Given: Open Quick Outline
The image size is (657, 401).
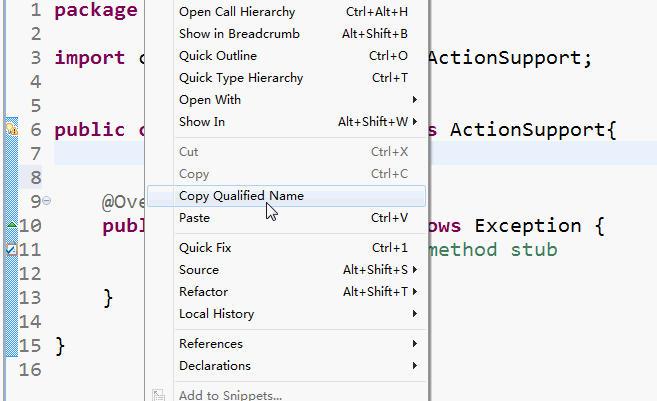Looking at the screenshot, I should [218, 56].
